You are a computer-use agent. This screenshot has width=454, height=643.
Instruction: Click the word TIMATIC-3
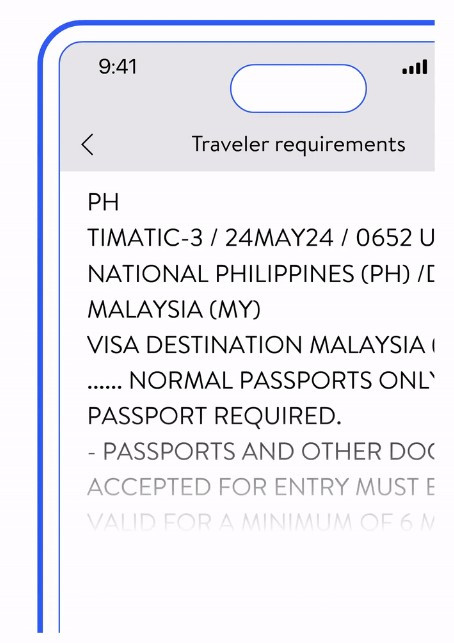[145, 238]
